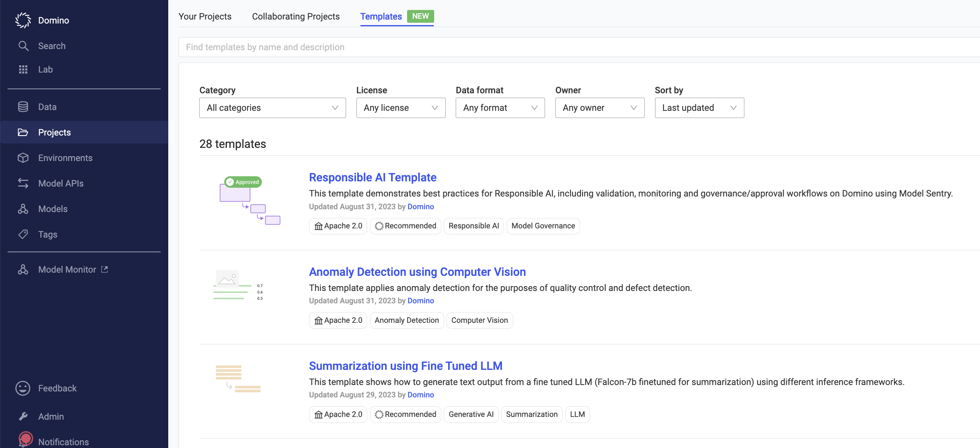The width and height of the screenshot is (980, 448).
Task: Click the Recommended badge toggle on Responsible AI
Action: tap(405, 226)
